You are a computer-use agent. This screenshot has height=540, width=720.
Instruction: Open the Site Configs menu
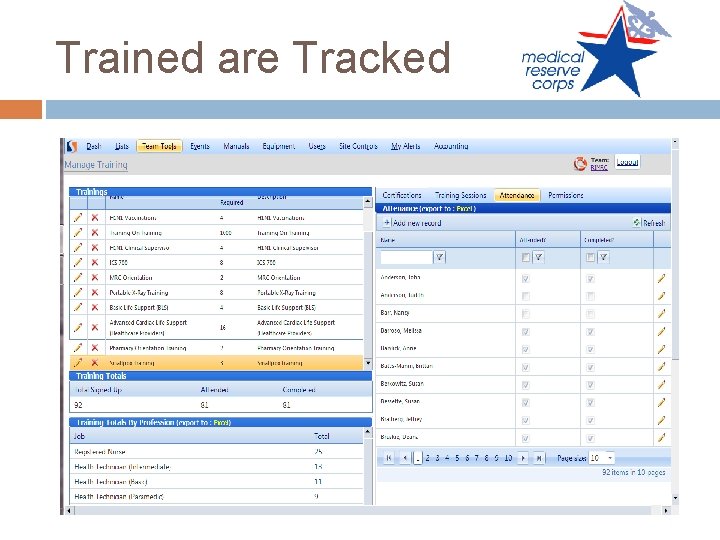point(358,146)
